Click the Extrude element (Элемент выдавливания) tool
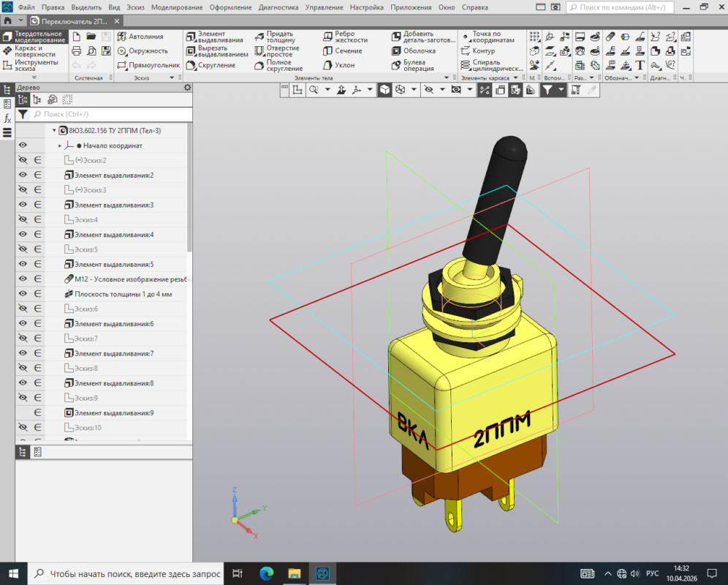 coord(205,37)
